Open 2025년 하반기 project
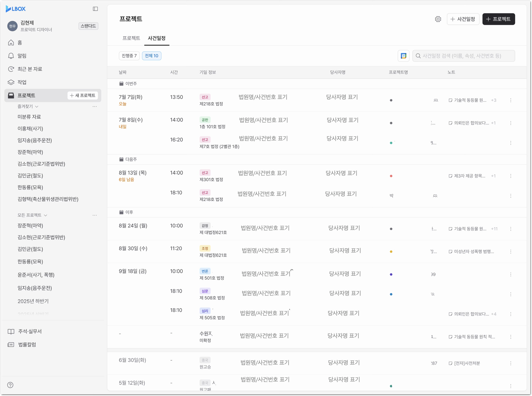 pos(33,301)
